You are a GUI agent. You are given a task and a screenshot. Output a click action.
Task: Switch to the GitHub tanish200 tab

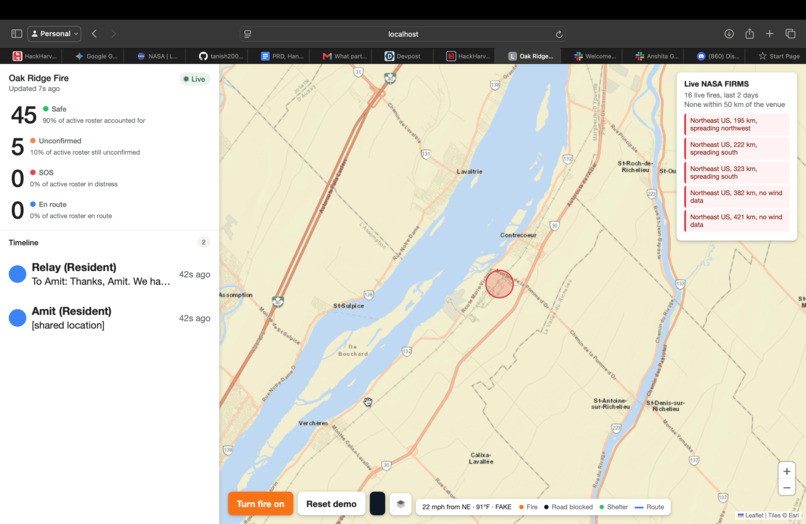[x=220, y=56]
